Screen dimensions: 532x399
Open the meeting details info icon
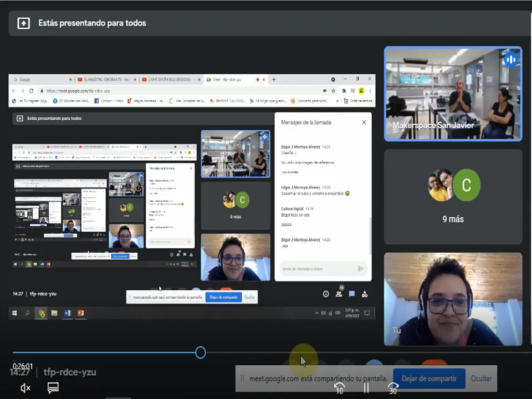(x=326, y=294)
